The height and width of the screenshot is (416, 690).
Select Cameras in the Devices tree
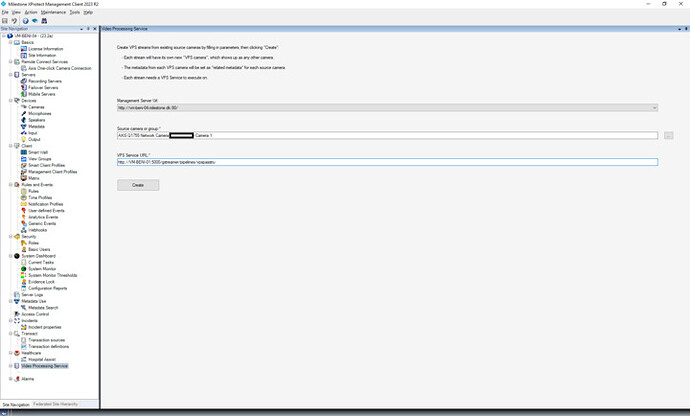[35, 107]
